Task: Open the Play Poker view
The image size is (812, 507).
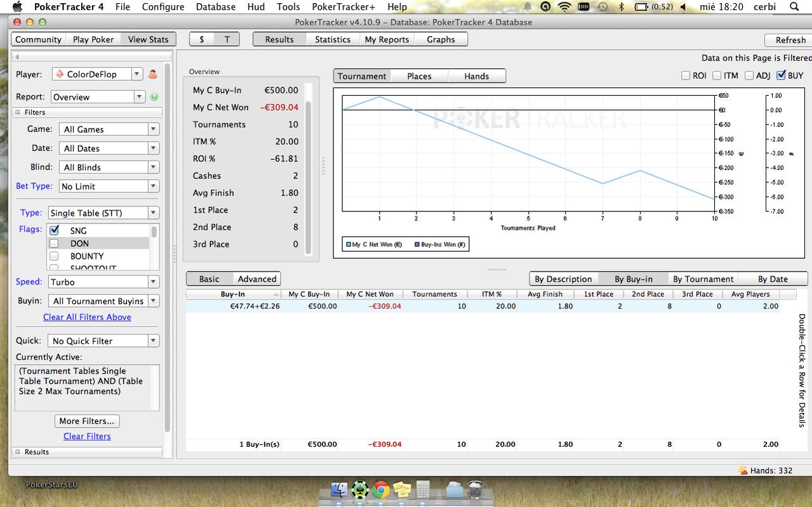Action: [x=93, y=39]
